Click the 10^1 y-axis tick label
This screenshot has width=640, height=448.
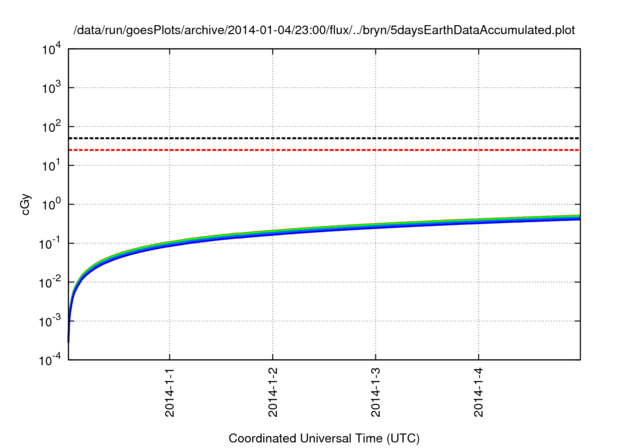(51, 166)
